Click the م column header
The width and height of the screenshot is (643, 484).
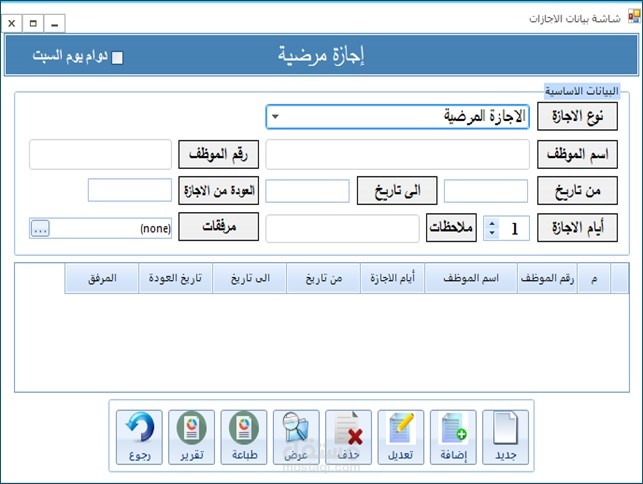tap(594, 279)
